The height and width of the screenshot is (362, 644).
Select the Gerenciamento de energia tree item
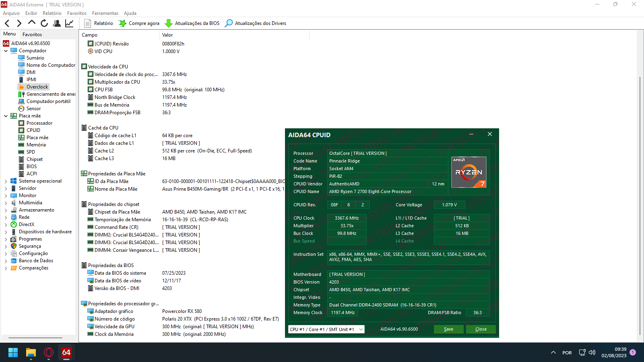[51, 94]
